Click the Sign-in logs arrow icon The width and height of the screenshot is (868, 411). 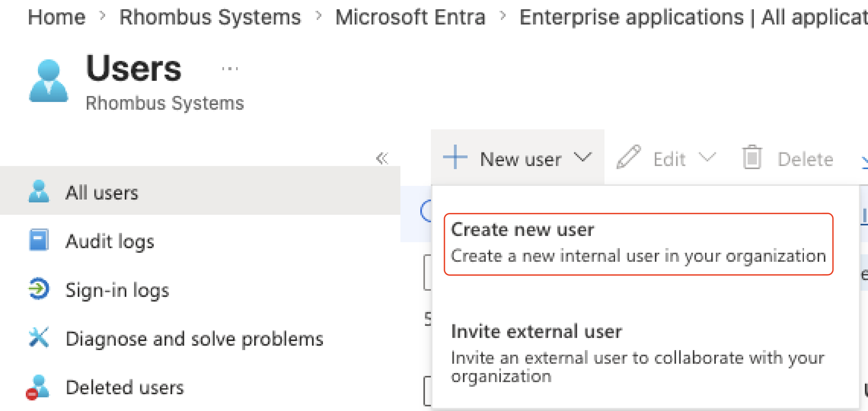[39, 288]
